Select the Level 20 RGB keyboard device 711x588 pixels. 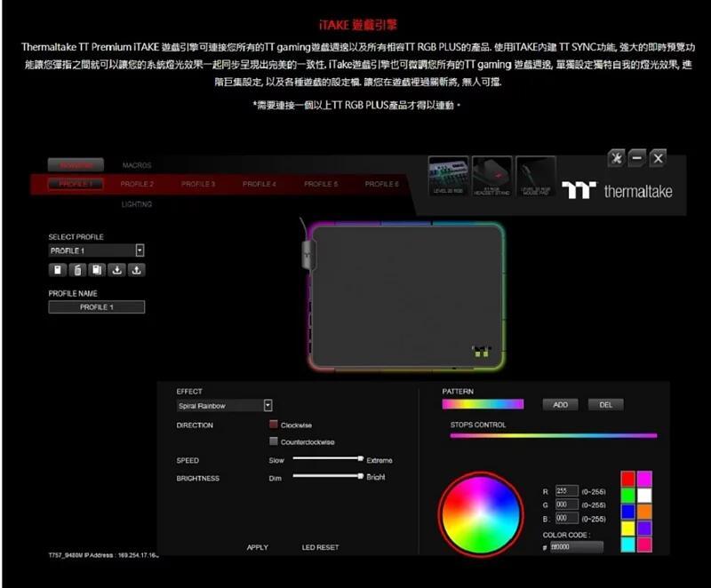(448, 176)
